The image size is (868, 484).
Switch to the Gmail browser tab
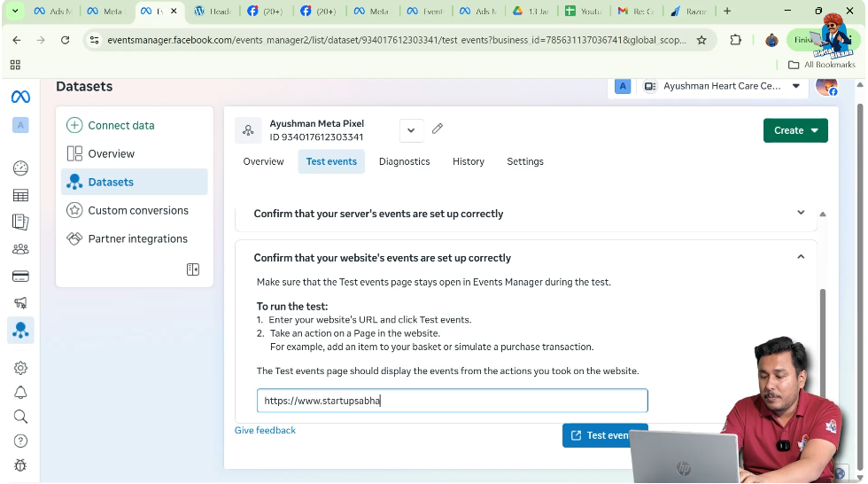pyautogui.click(x=637, y=11)
